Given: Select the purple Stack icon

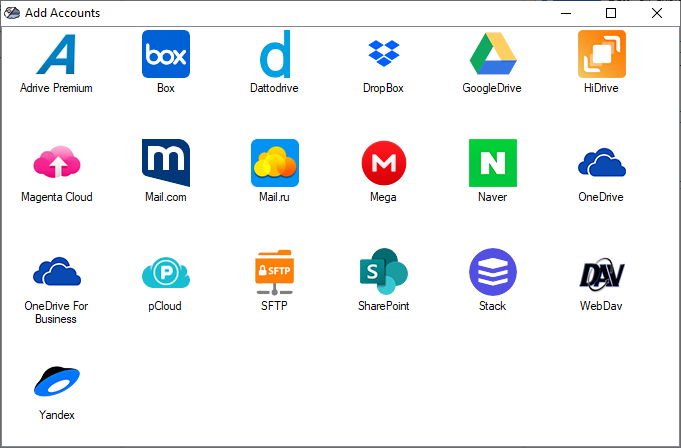Looking at the screenshot, I should pyautogui.click(x=493, y=272).
